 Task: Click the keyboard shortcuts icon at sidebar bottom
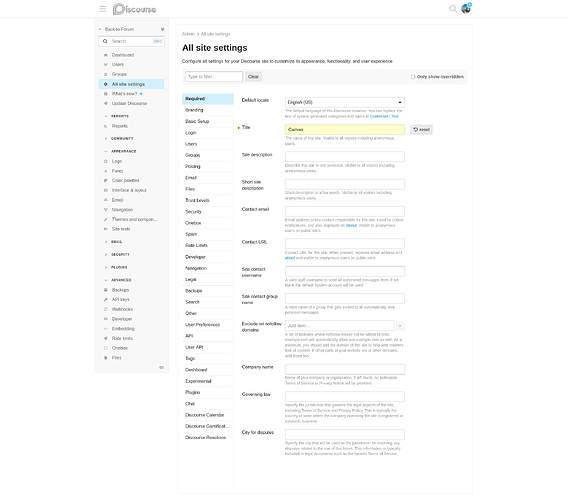coord(162,367)
